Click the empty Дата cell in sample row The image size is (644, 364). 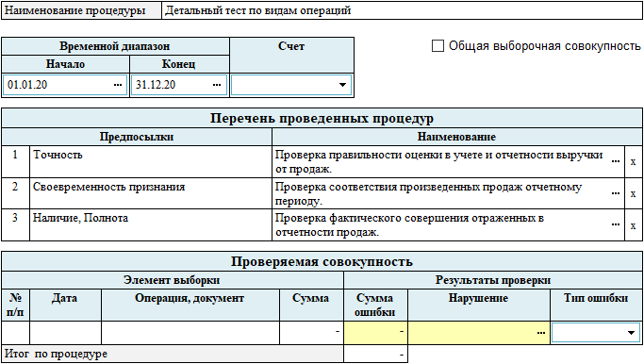point(65,333)
